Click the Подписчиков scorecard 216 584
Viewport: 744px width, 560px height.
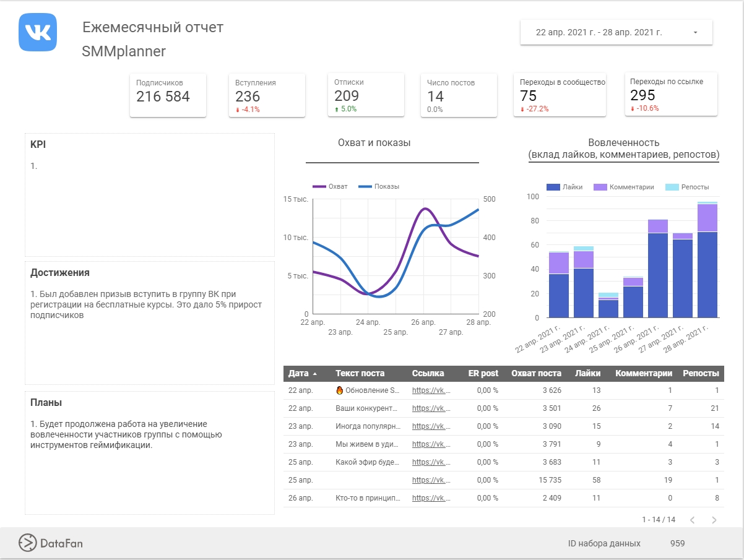pyautogui.click(x=163, y=97)
